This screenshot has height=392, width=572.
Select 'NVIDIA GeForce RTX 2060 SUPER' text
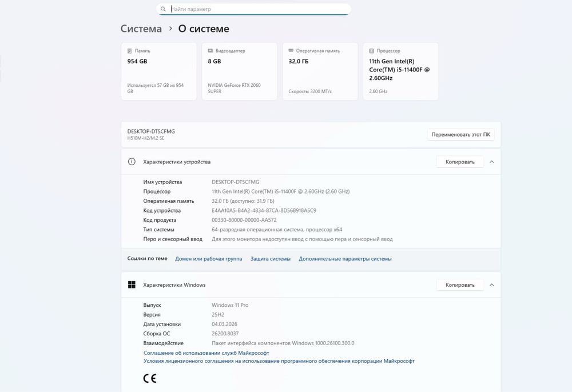click(234, 88)
